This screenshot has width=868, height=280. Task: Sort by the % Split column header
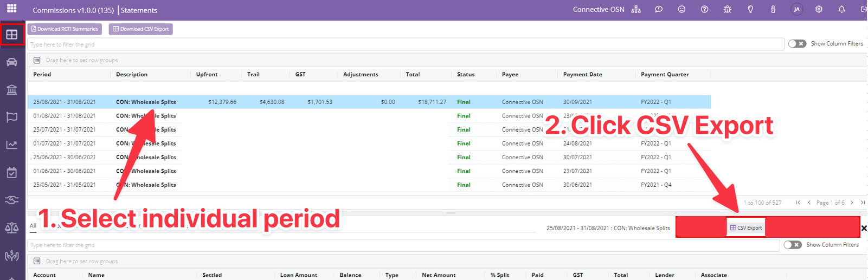tap(500, 275)
